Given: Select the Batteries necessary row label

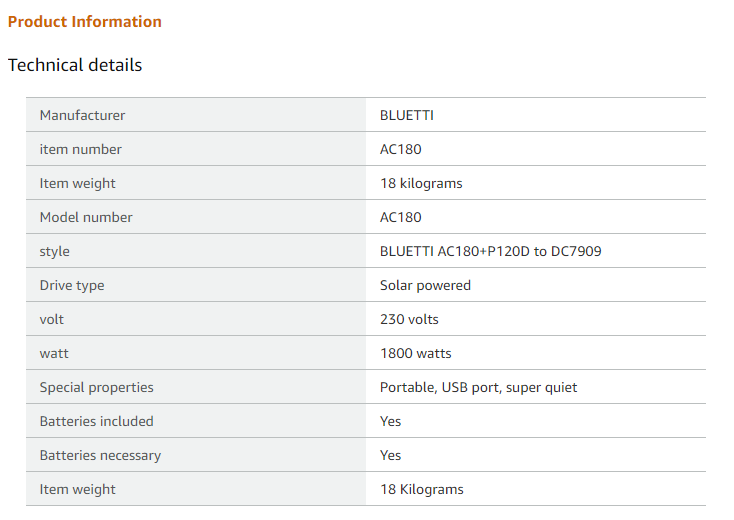Looking at the screenshot, I should pos(100,455).
